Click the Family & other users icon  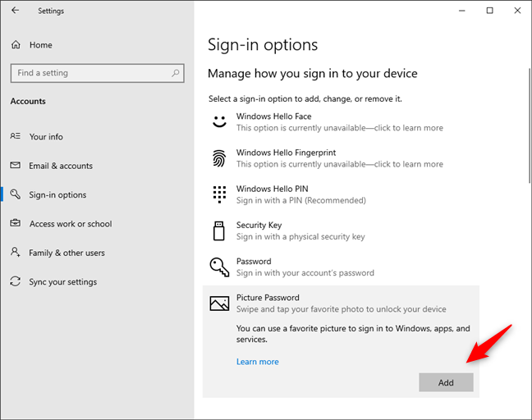(x=16, y=252)
